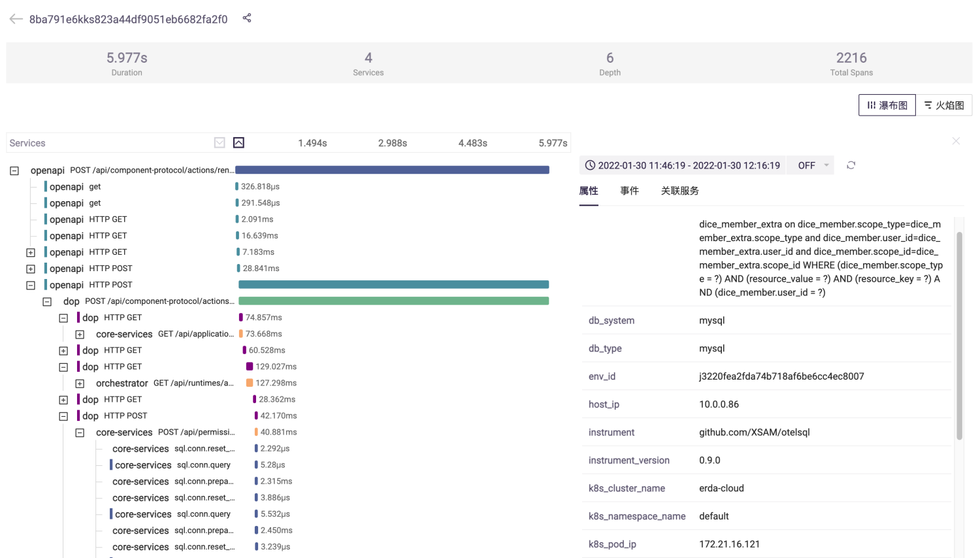Collapse the dop POST /api/component-protocol span
980x558 pixels.
[47, 301]
